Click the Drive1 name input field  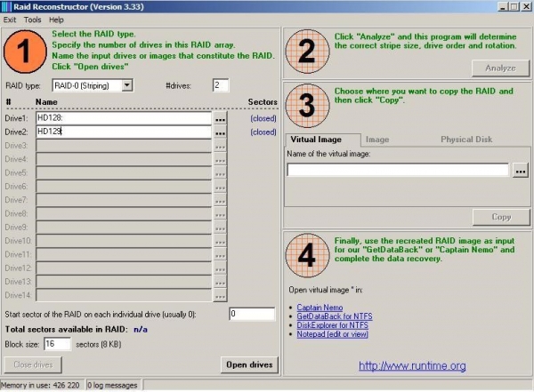[123, 118]
